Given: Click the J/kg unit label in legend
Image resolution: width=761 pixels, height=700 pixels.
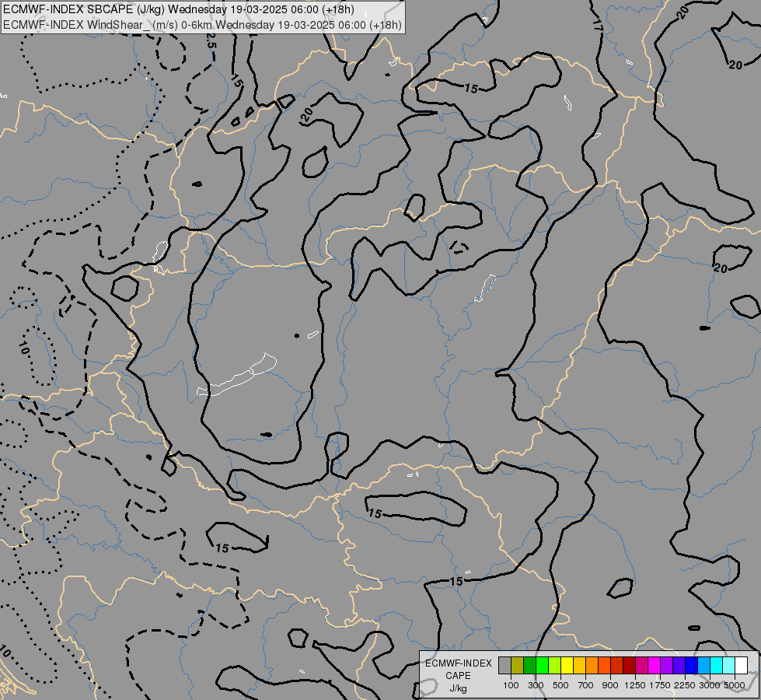Looking at the screenshot, I should pos(458,688).
